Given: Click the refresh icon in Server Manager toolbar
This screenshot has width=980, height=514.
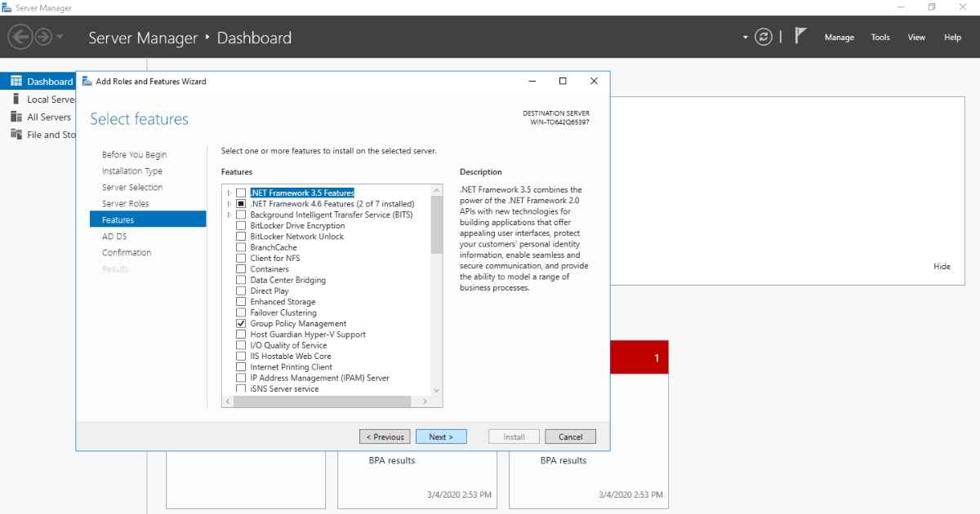Looking at the screenshot, I should click(x=763, y=36).
